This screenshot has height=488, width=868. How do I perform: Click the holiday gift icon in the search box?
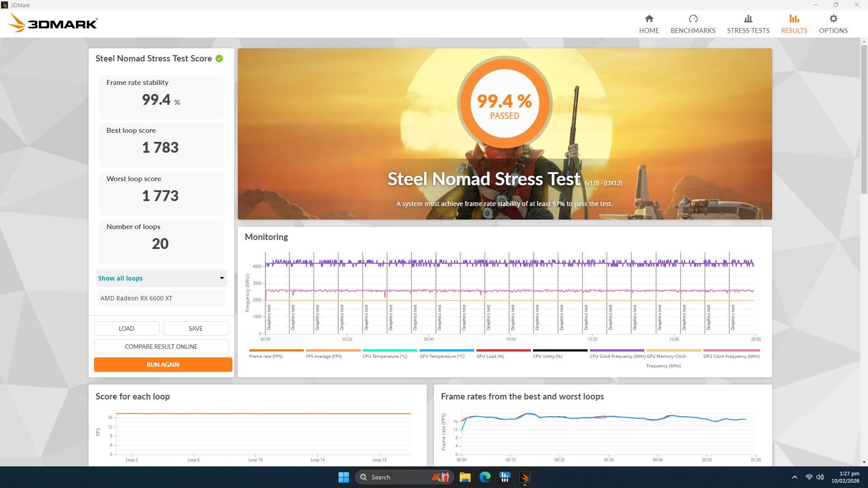coord(440,477)
